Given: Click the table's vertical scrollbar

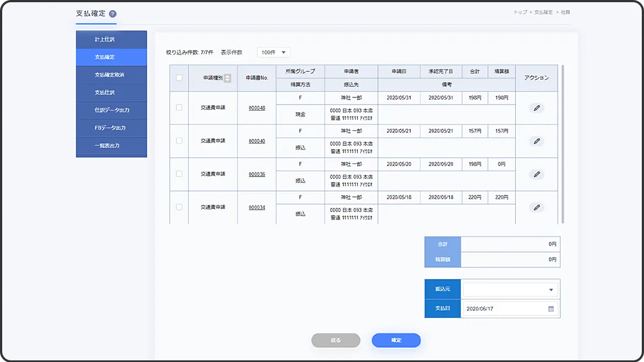Looking at the screenshot, I should (x=563, y=143).
